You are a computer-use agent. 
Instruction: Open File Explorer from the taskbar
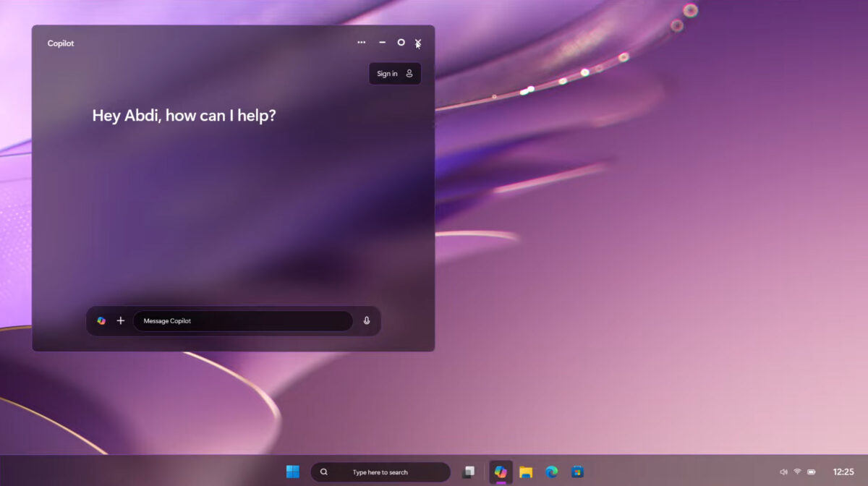[x=525, y=472]
